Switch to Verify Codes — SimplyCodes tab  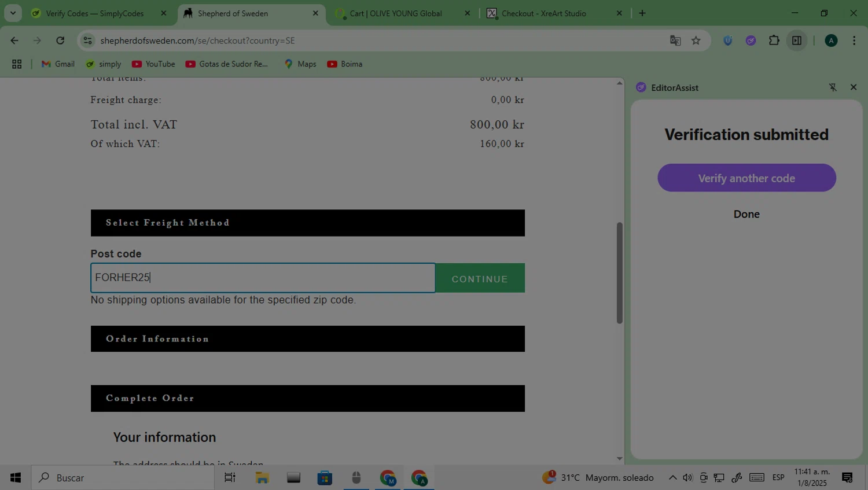(x=94, y=13)
